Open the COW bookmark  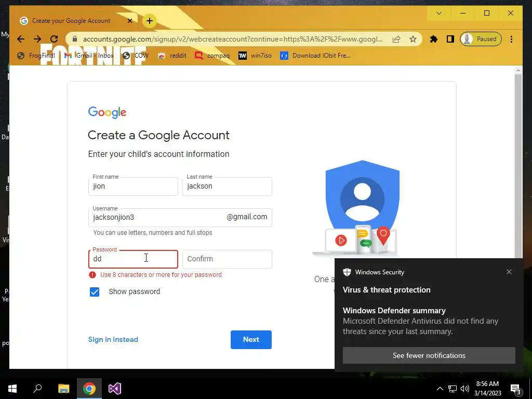[136, 55]
